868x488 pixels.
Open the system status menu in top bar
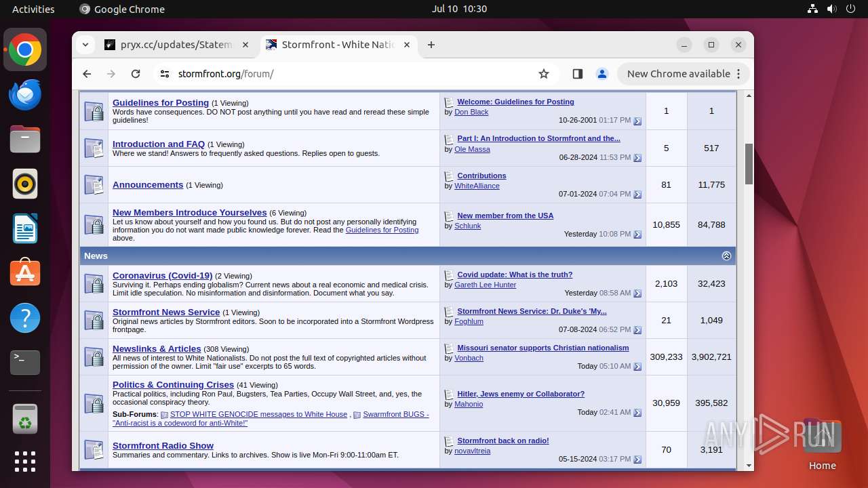coord(831,9)
